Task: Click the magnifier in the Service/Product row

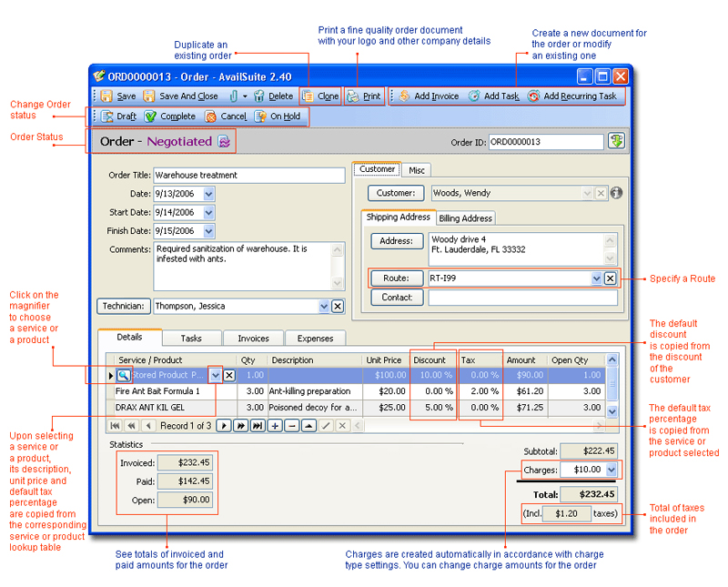Action: (123, 375)
